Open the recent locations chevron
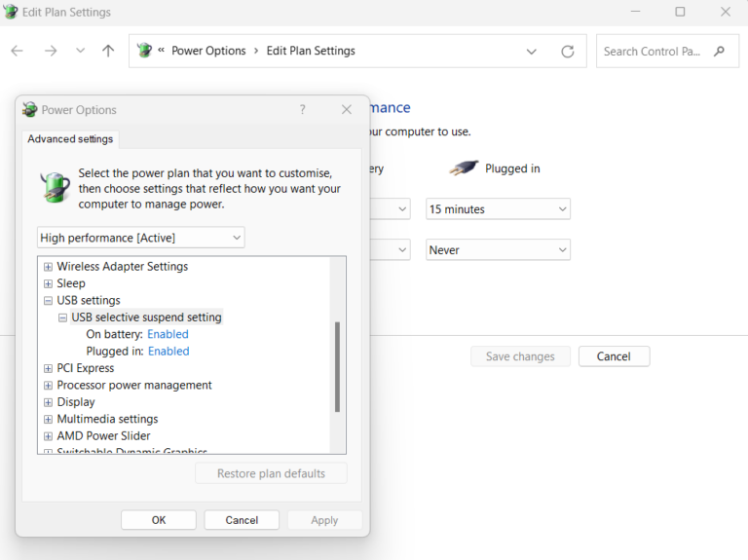Screen dimensions: 748x560 point(80,51)
